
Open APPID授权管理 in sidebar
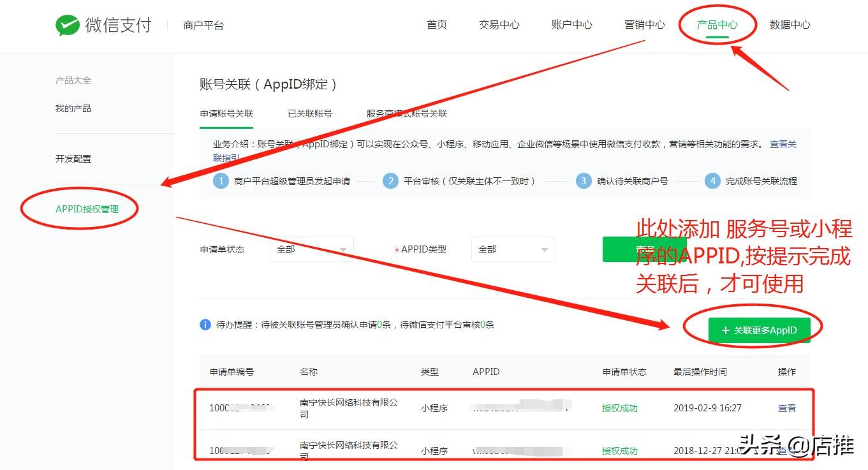(87, 209)
